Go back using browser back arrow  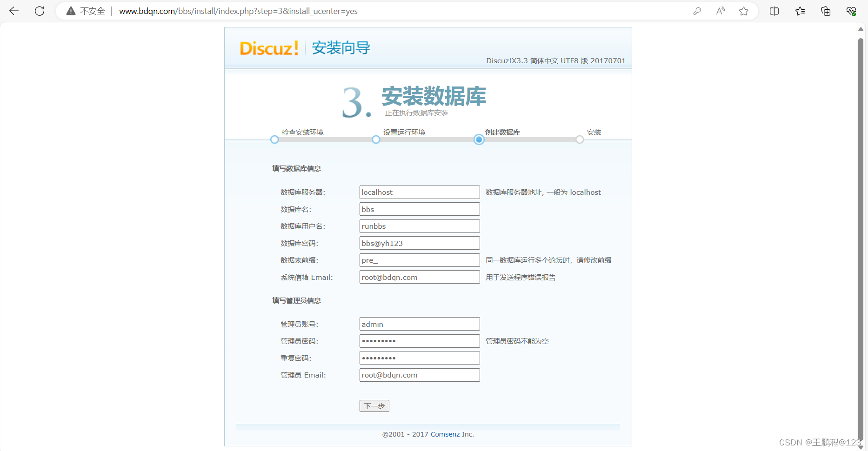(x=14, y=11)
